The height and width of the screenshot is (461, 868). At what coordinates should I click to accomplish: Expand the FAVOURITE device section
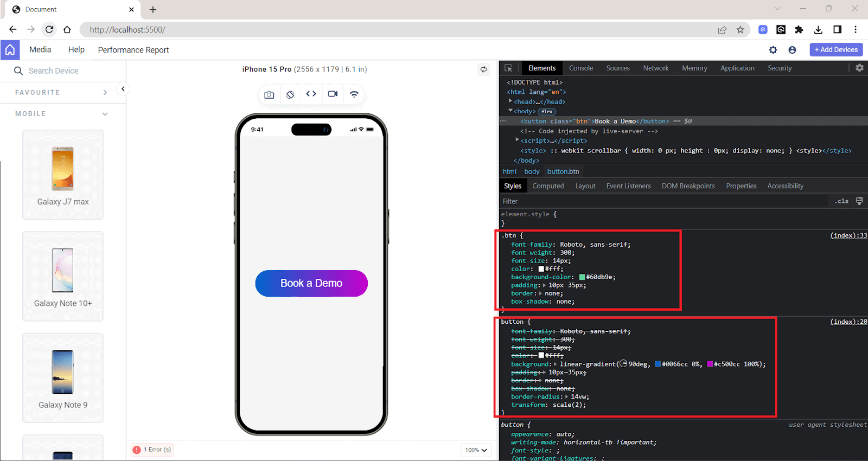pyautogui.click(x=105, y=93)
